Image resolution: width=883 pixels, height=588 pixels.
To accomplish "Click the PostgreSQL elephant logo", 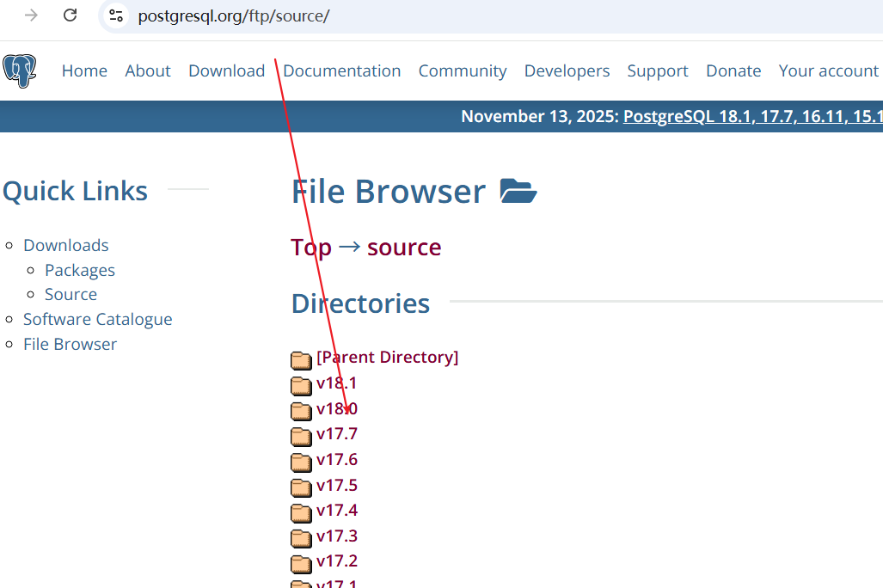I will coord(20,71).
